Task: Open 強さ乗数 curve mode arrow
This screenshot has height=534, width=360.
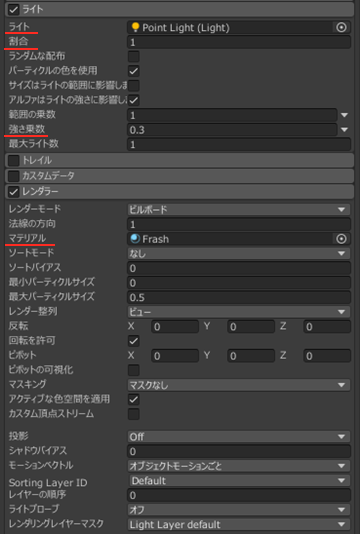Action: (344, 130)
